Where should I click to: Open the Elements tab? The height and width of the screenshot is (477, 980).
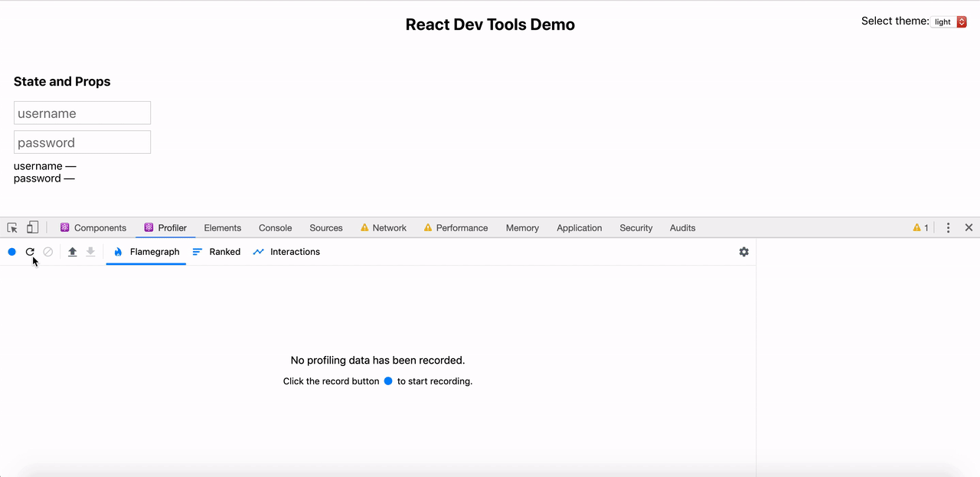coord(223,228)
